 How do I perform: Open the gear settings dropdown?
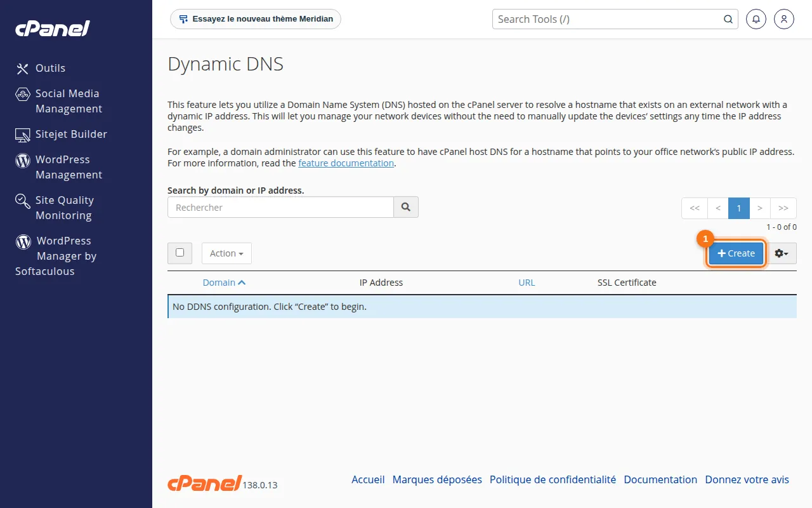782,253
